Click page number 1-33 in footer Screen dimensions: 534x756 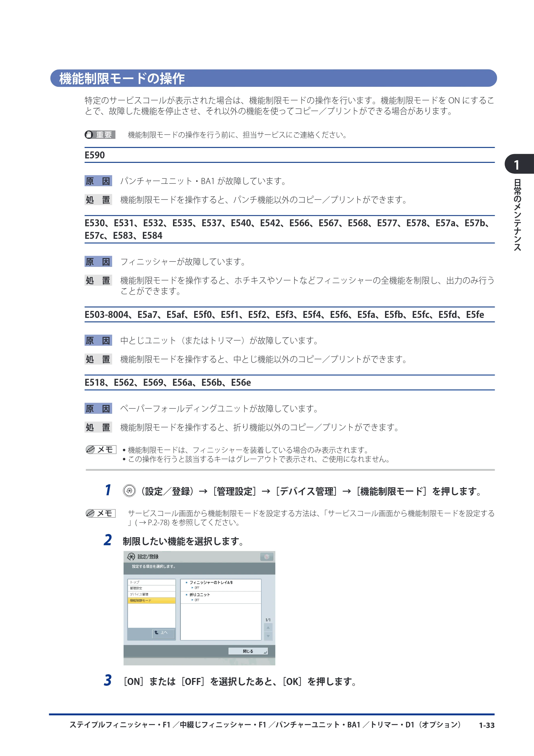[x=487, y=725]
